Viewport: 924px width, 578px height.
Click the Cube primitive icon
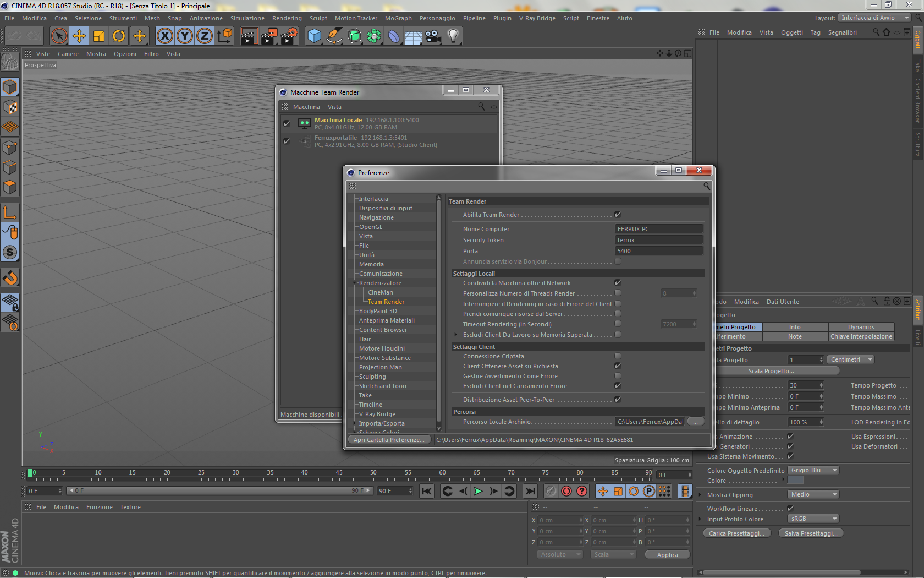[314, 36]
